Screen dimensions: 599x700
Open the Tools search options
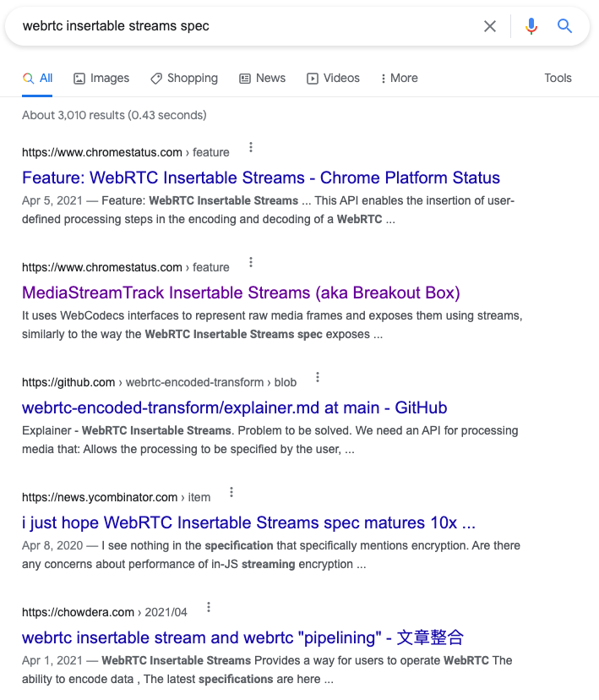pyautogui.click(x=558, y=78)
